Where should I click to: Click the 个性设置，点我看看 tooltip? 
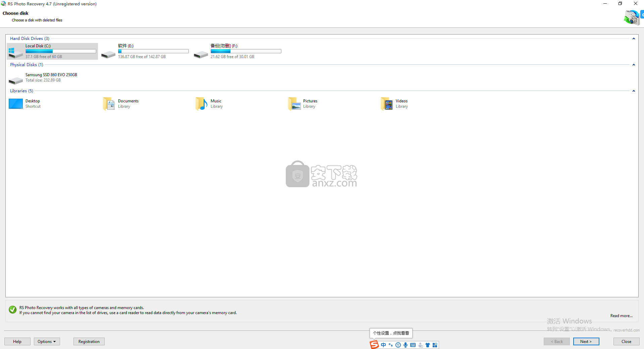click(x=391, y=333)
